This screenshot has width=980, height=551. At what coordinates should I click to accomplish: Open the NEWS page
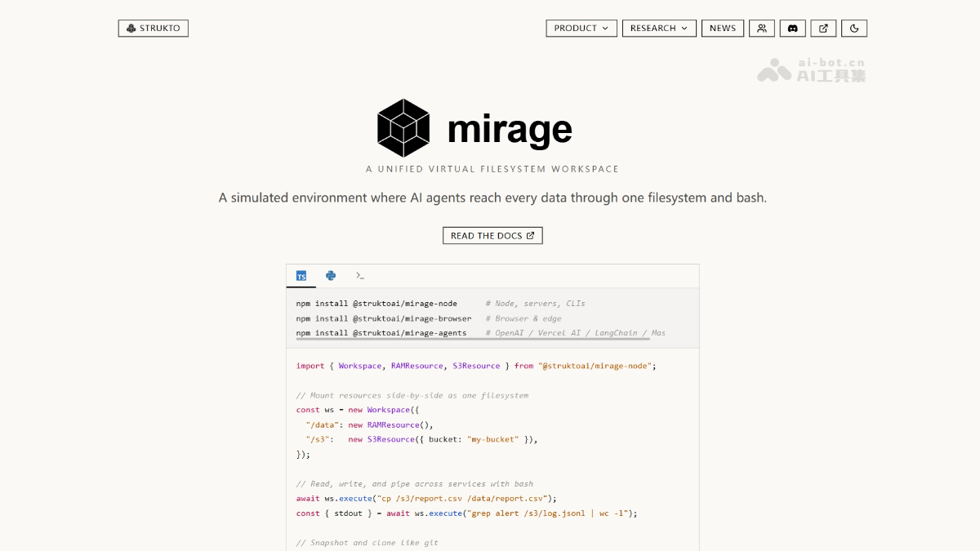pos(723,28)
